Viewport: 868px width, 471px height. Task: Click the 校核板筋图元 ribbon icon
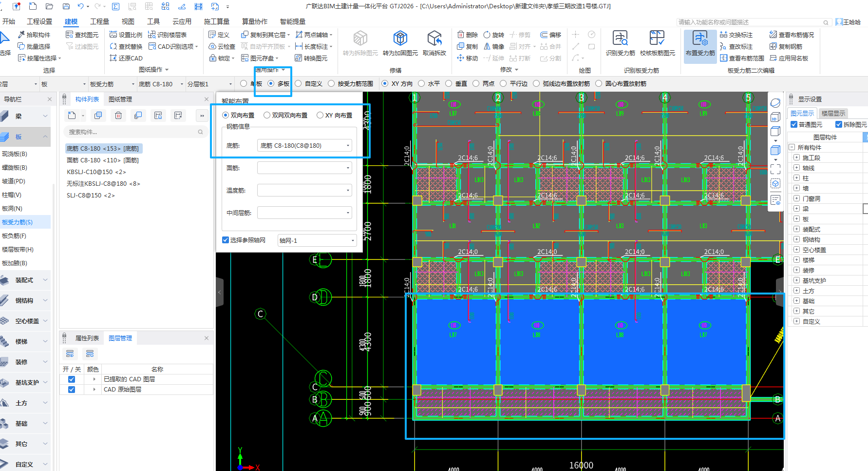(x=657, y=39)
